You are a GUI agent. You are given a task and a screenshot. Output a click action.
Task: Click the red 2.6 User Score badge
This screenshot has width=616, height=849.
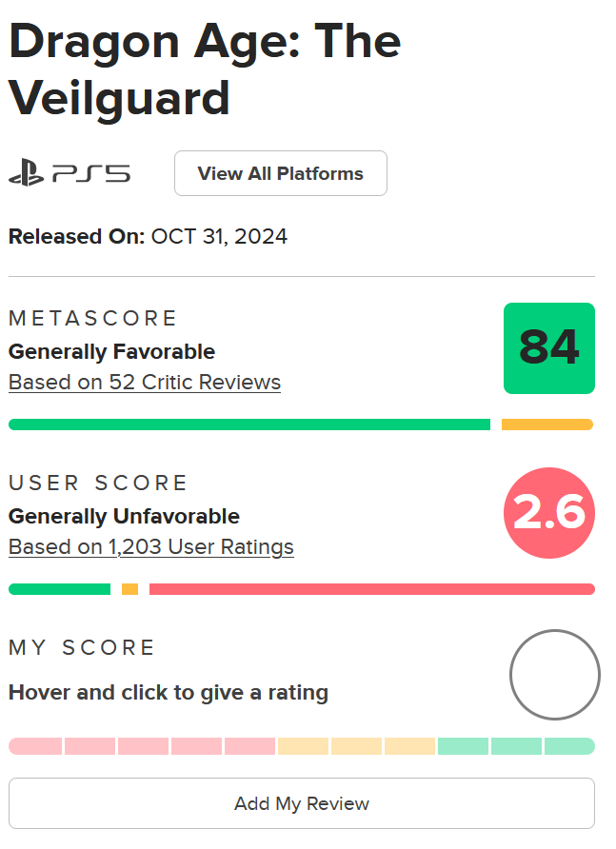click(548, 513)
